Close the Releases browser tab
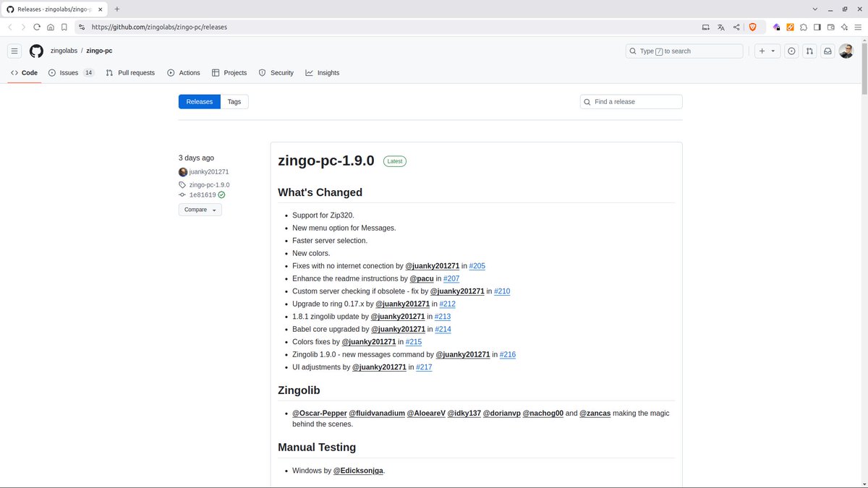The height and width of the screenshot is (488, 868). click(101, 9)
